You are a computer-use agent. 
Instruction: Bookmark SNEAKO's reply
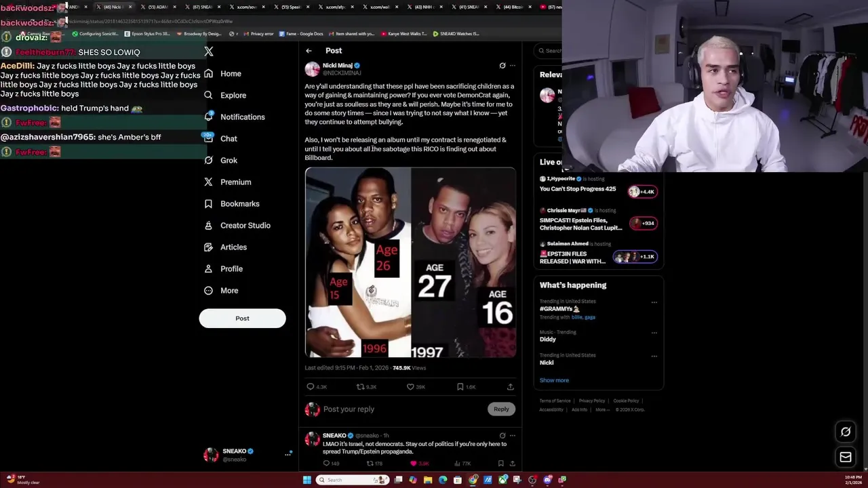(500, 464)
